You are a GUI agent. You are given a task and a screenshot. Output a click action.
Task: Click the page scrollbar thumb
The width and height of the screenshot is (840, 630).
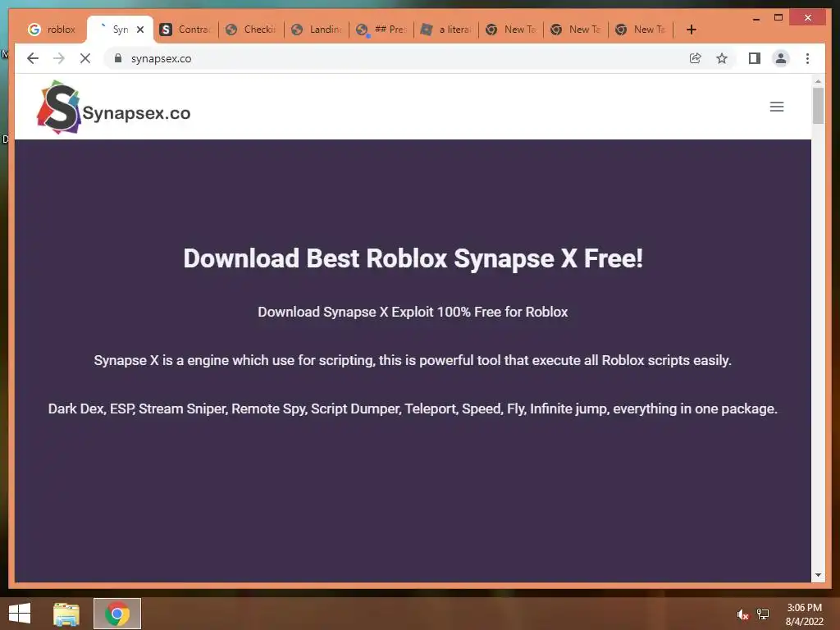click(818, 106)
